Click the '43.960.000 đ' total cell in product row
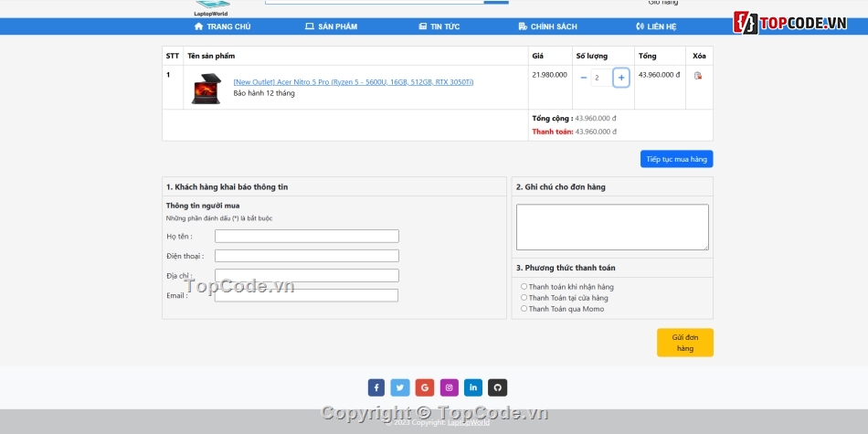The width and height of the screenshot is (868, 434). (x=660, y=75)
